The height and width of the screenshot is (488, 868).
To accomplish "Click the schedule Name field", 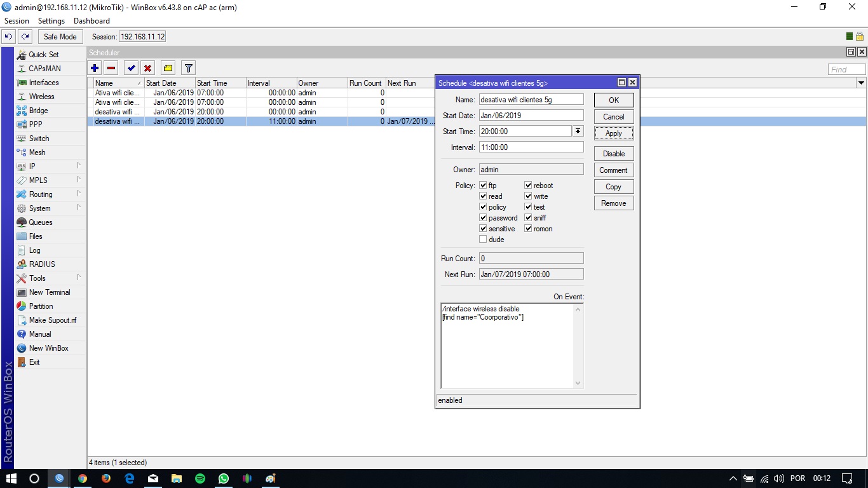I will pos(531,100).
